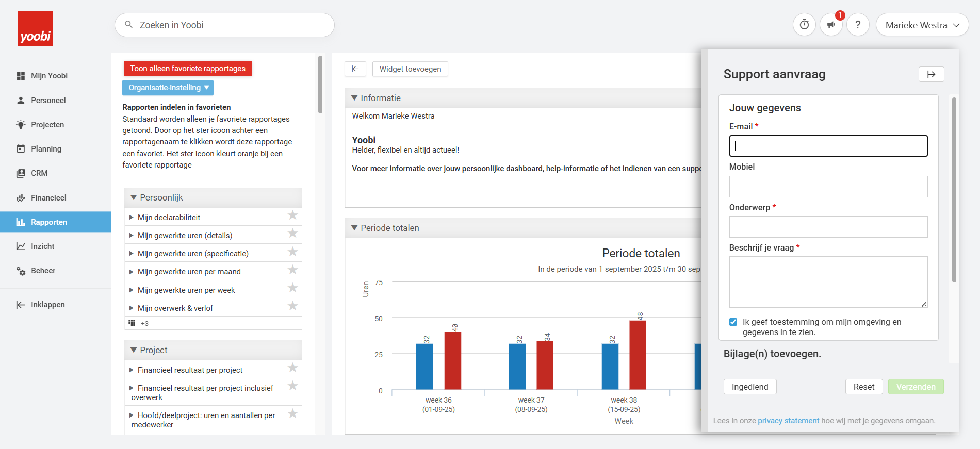Go to Financieel in the sidebar
Image resolution: width=980 pixels, height=449 pixels.
click(x=48, y=198)
